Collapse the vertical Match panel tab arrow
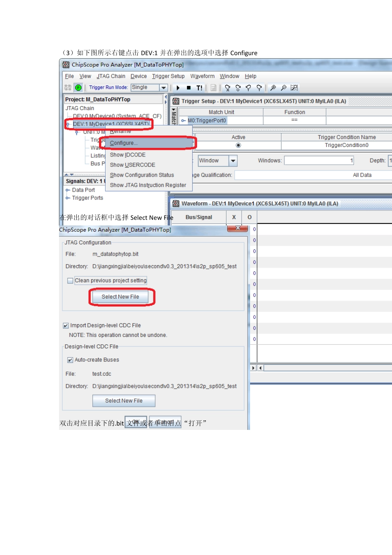Image resolution: width=392 pixels, height=555 pixels. click(174, 110)
